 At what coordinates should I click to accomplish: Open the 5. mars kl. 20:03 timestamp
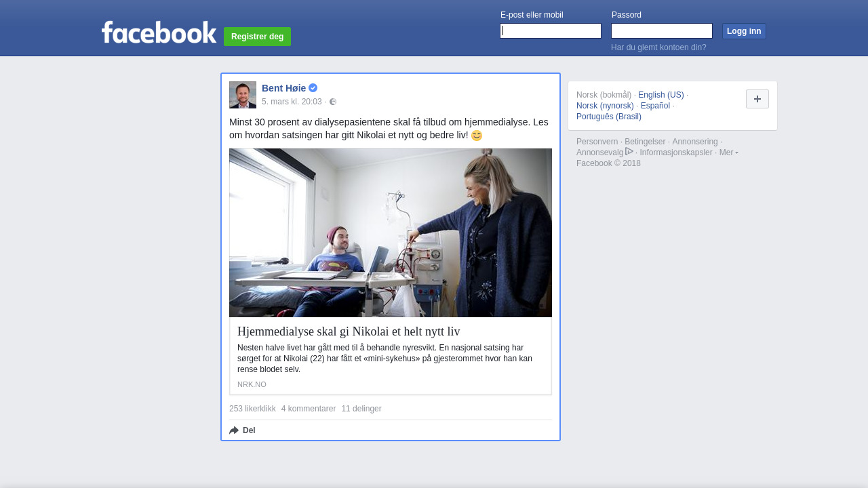[292, 102]
